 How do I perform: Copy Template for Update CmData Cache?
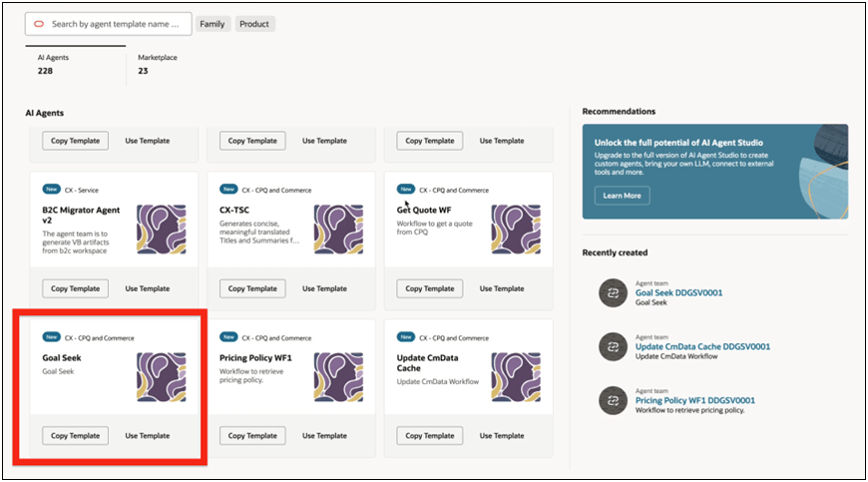click(x=430, y=435)
